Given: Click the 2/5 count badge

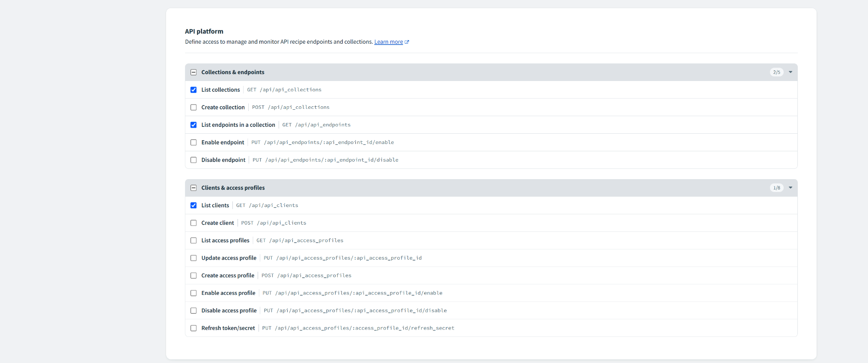Looking at the screenshot, I should pyautogui.click(x=776, y=72).
